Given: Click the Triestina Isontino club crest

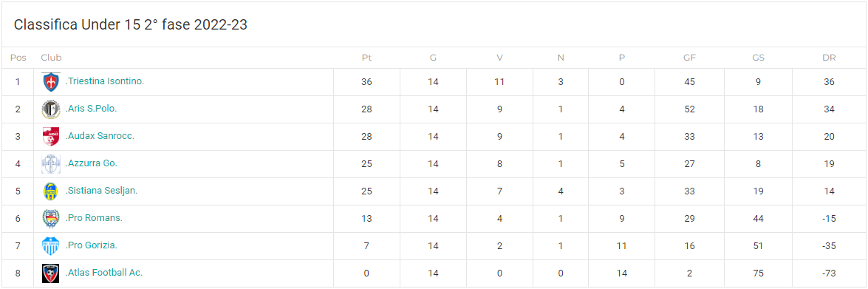Looking at the screenshot, I should pos(50,82).
